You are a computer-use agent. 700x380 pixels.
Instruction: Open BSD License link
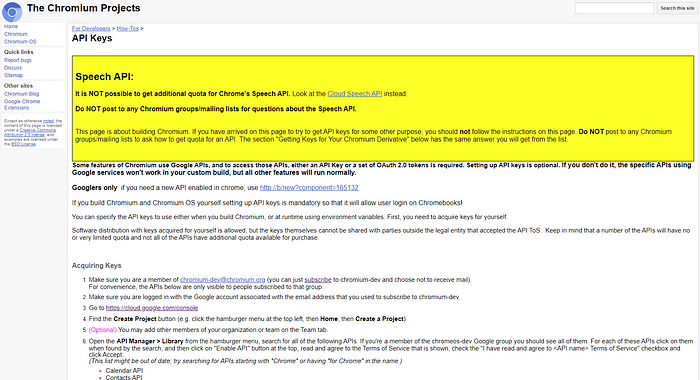[x=24, y=144]
